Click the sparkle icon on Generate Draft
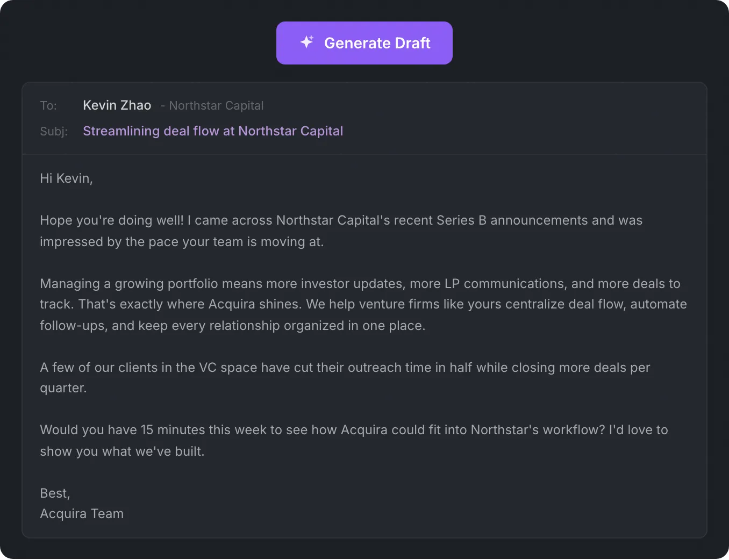The height and width of the screenshot is (560, 729). (307, 42)
